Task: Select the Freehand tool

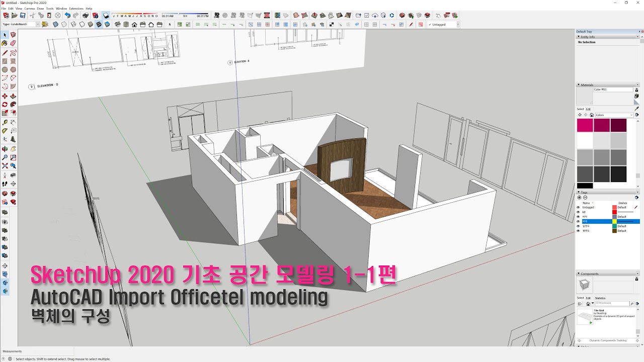Action: pos(13,52)
